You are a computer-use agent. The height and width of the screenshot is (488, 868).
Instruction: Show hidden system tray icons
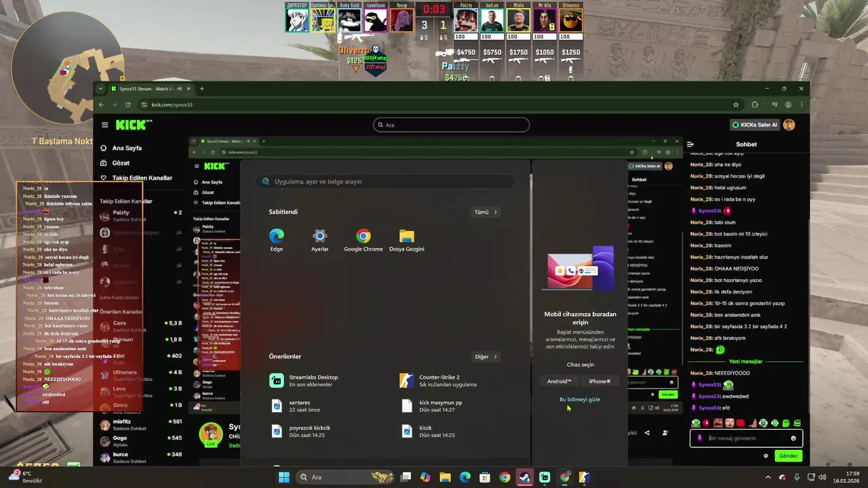pyautogui.click(x=768, y=477)
